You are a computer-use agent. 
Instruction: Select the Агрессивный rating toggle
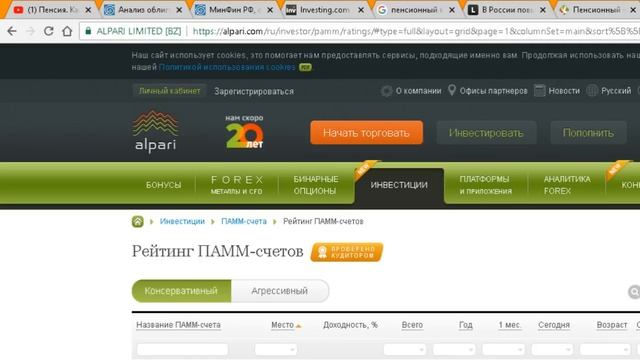(x=280, y=291)
